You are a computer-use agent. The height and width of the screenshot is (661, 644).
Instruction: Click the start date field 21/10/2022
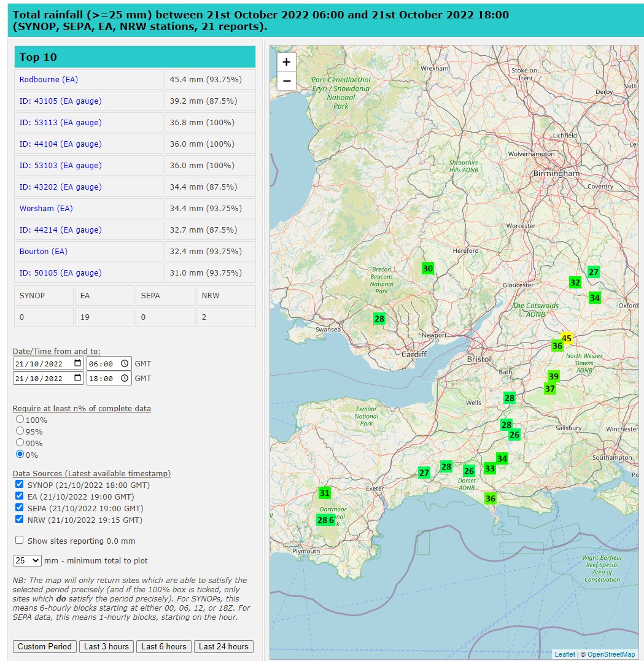point(48,363)
